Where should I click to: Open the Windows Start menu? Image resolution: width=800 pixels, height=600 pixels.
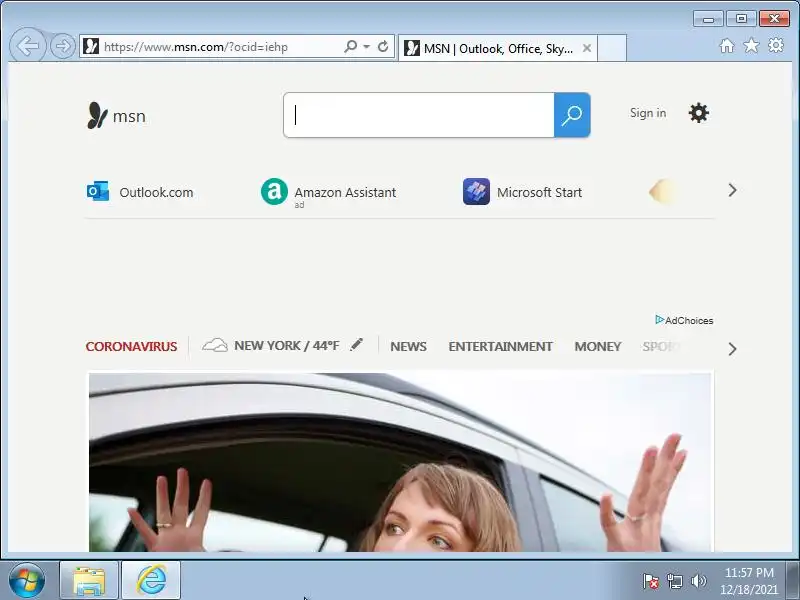click(26, 581)
